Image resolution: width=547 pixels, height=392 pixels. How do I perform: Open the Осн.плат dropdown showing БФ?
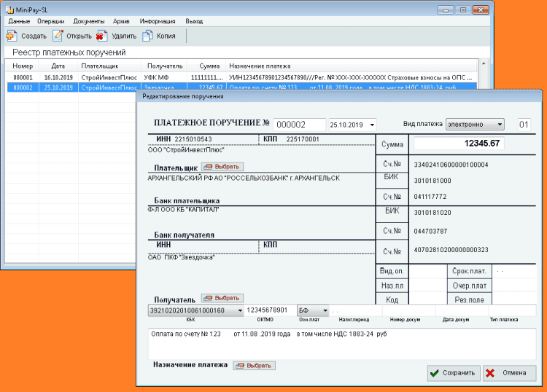point(324,310)
